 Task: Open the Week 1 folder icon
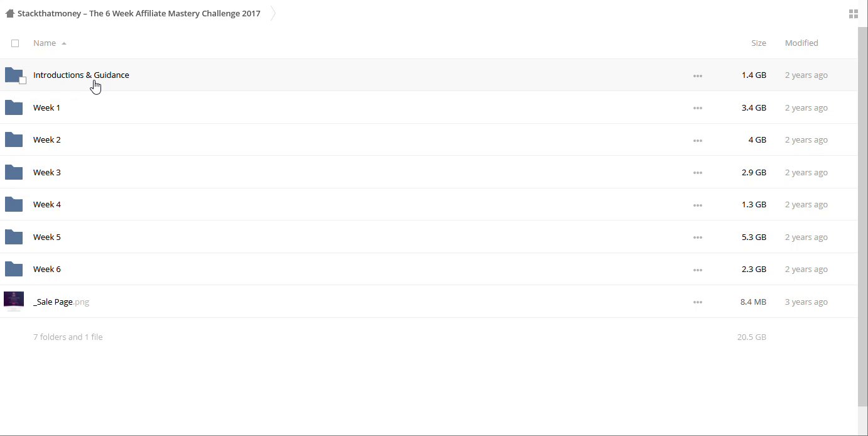click(14, 107)
